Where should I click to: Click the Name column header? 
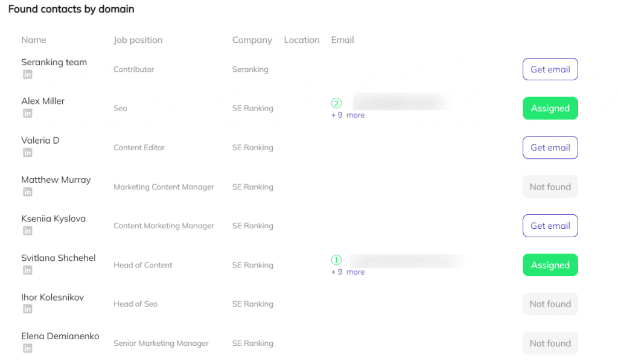point(34,40)
